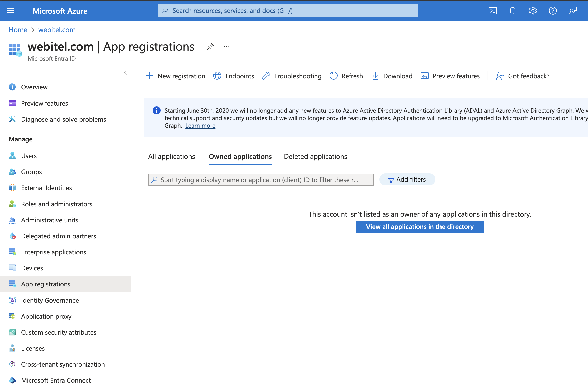
Task: Click the Endpoints globe icon
Action: click(x=217, y=76)
